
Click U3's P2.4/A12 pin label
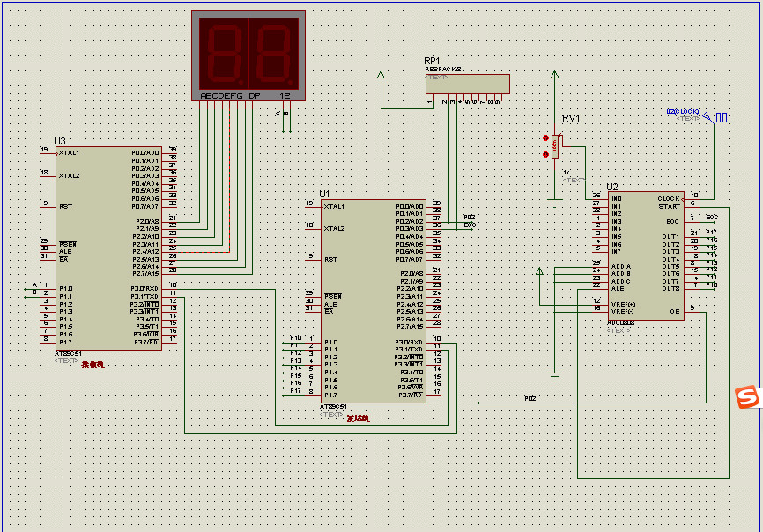tap(145, 252)
